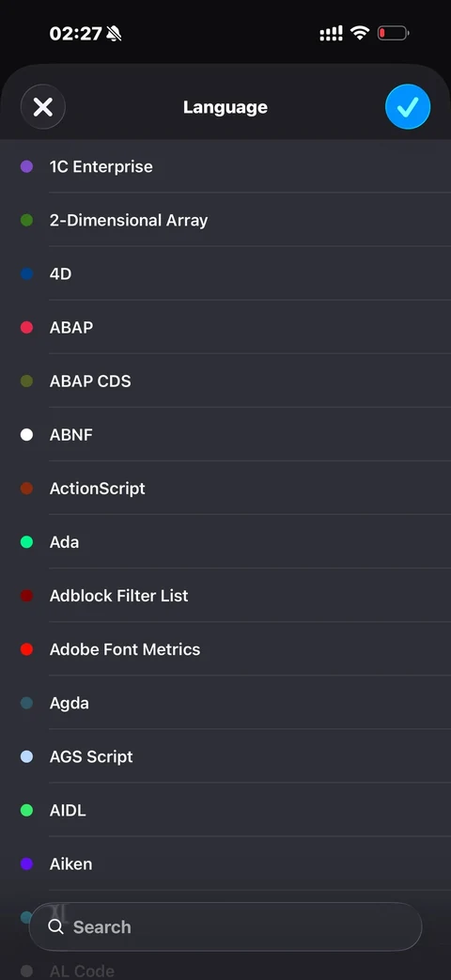This screenshot has width=451, height=980.
Task: Choose AIDL language
Action: tap(225, 811)
